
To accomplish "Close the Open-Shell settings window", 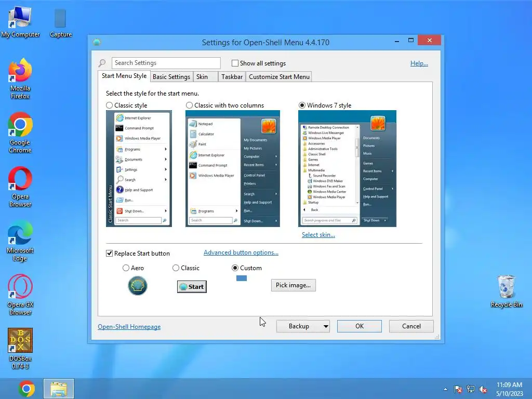I will point(429,41).
